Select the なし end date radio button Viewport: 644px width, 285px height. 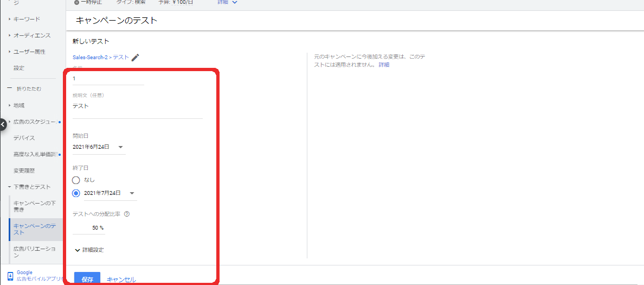(76, 180)
